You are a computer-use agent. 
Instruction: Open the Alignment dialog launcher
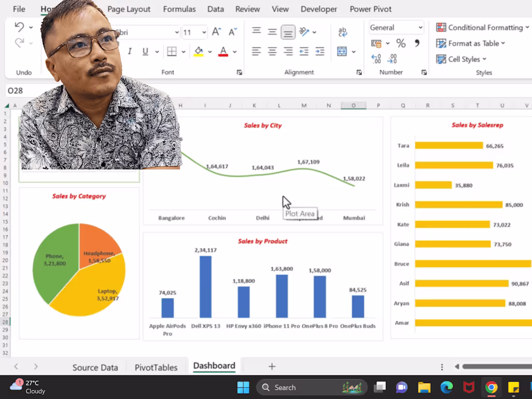click(359, 72)
